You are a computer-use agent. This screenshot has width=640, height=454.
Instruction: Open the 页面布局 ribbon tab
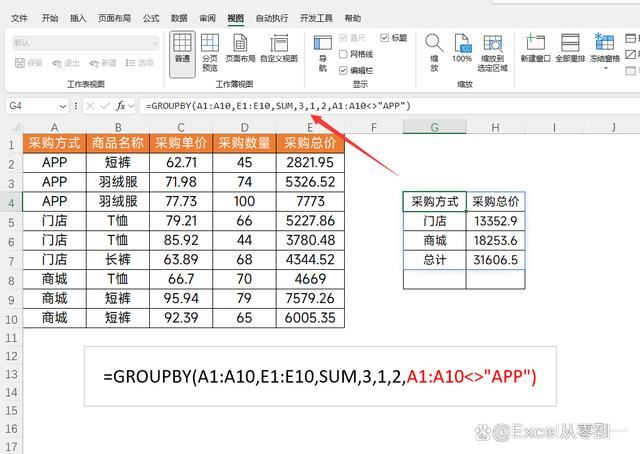pyautogui.click(x=115, y=18)
